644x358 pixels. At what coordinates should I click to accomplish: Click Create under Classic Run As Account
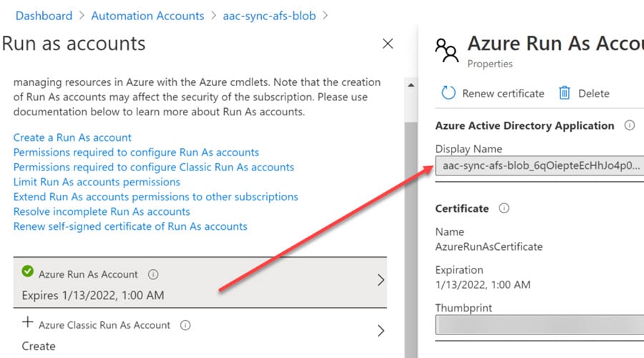[x=39, y=346]
